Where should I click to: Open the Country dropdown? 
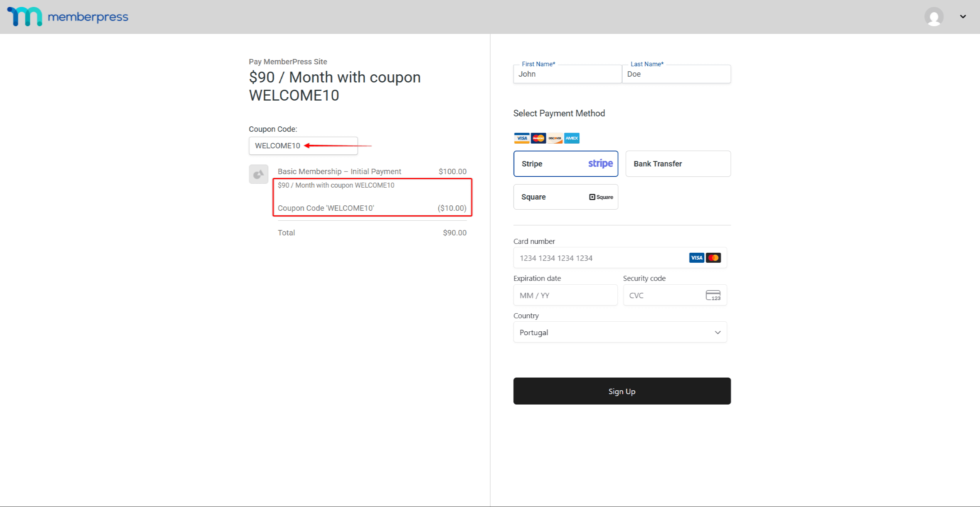pos(620,332)
